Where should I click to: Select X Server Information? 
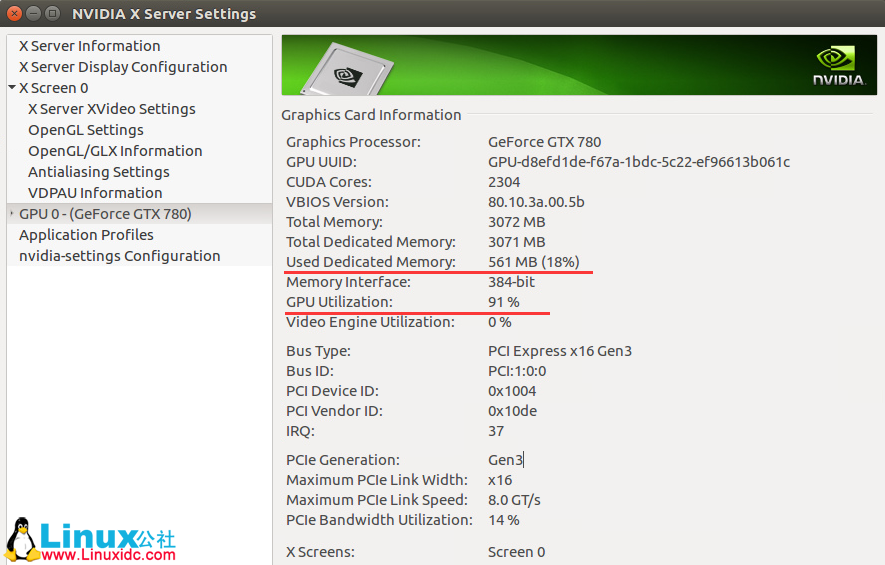pyautogui.click(x=89, y=46)
